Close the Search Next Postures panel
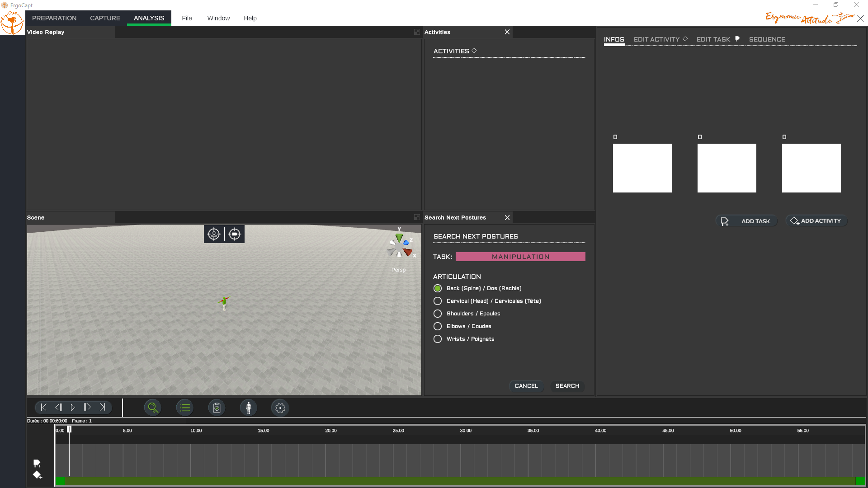 point(507,217)
